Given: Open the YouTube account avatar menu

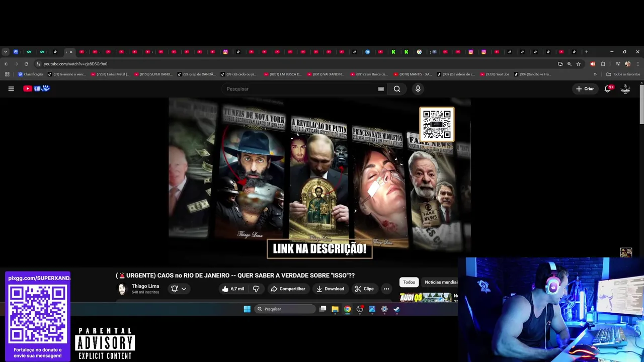Looking at the screenshot, I should click(x=625, y=89).
